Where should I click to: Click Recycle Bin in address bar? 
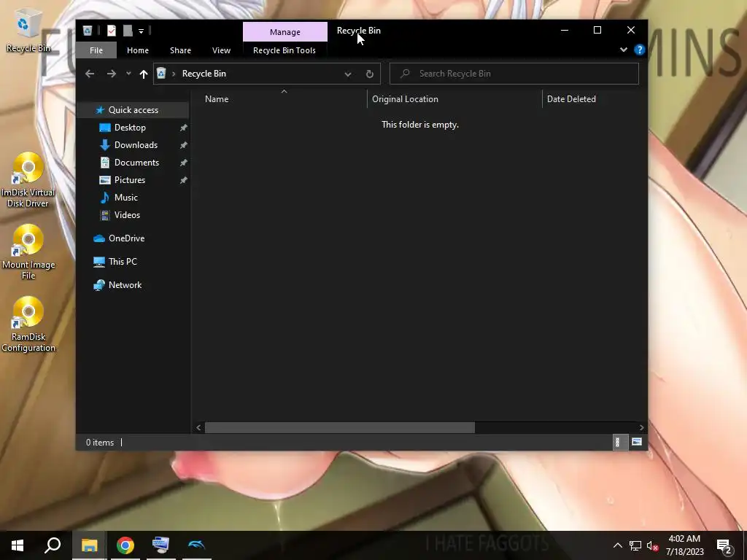point(204,74)
